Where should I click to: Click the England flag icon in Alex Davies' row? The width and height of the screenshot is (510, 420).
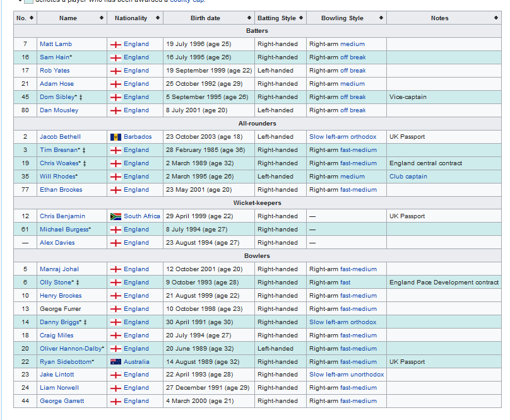[x=116, y=243]
